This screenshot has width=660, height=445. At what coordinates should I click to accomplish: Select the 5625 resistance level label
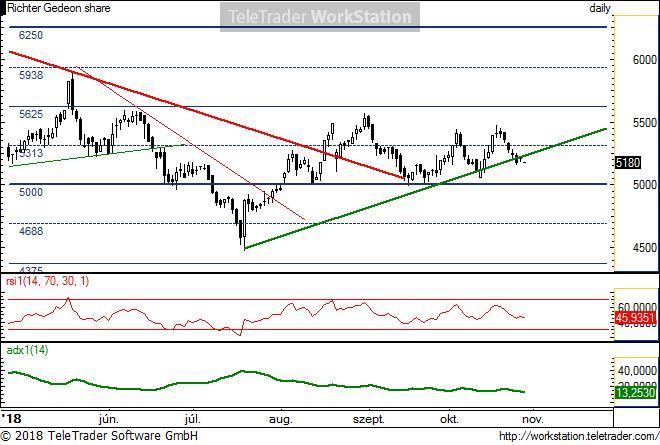31,114
